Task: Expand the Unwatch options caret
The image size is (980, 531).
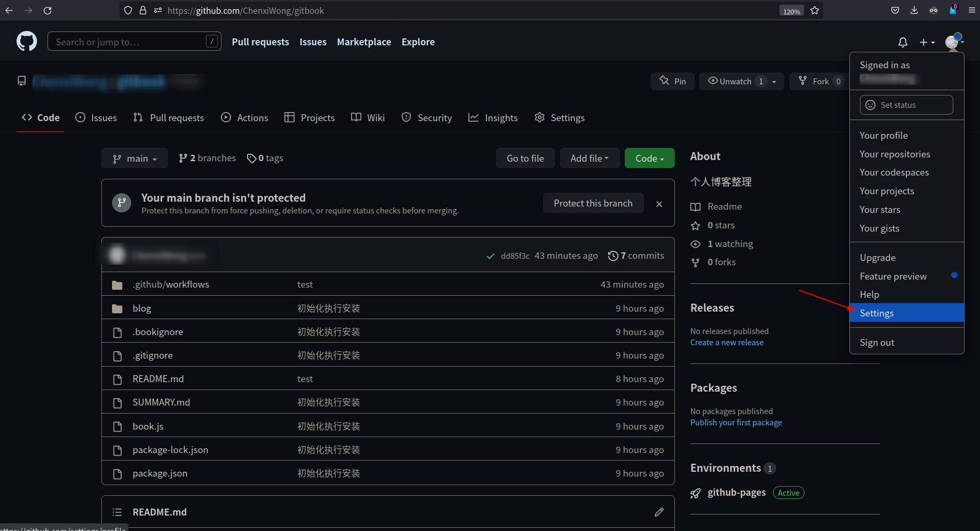Action: click(x=774, y=82)
